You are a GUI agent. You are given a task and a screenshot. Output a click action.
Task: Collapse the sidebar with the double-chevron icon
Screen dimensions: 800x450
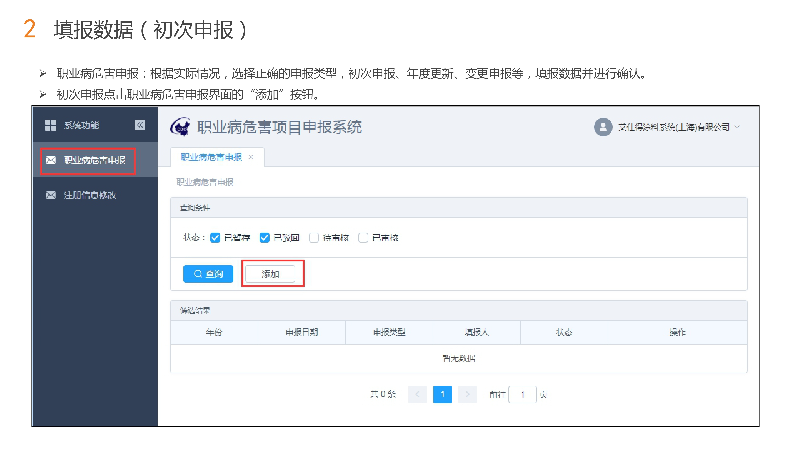tap(140, 125)
